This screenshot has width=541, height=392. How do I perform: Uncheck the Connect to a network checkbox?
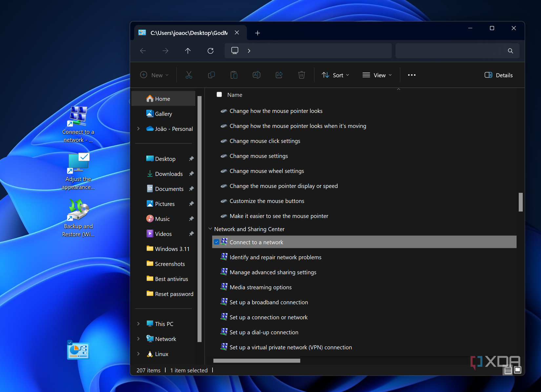217,242
